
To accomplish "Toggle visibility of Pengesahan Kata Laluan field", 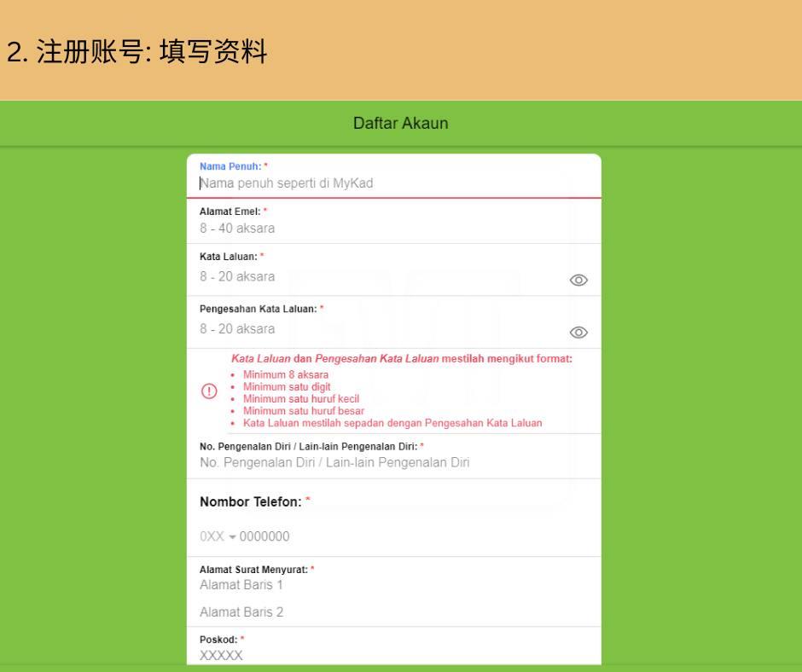I will click(579, 333).
